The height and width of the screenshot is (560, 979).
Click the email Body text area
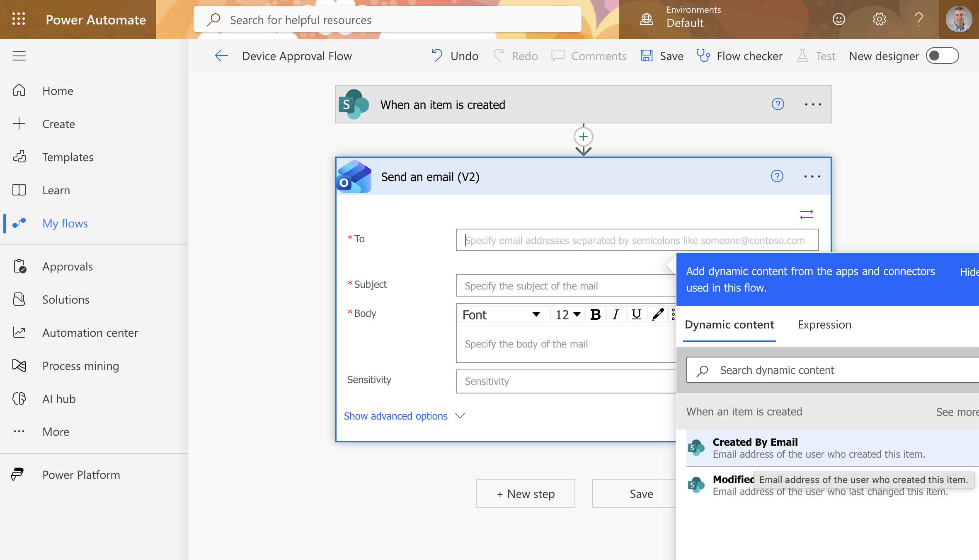coord(566,344)
